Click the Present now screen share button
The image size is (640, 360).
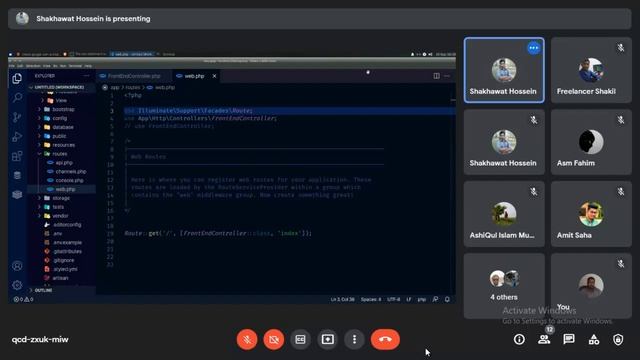[328, 339]
